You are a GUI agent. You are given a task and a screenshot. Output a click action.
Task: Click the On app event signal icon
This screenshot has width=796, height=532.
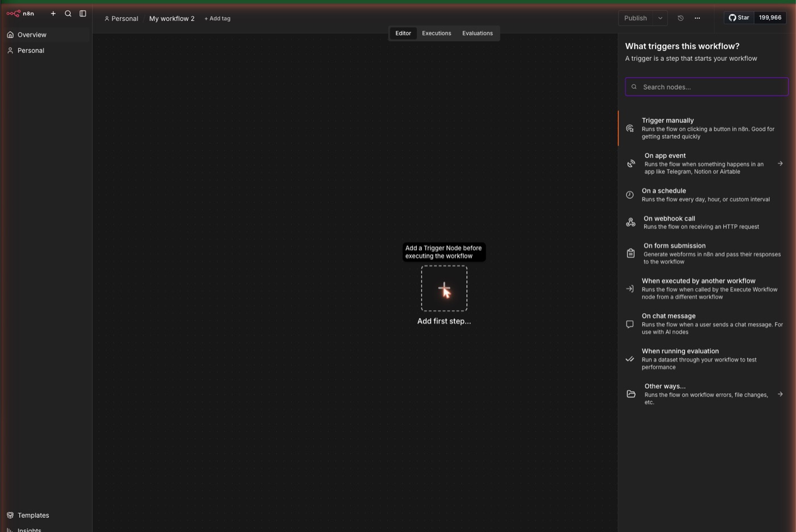631,164
